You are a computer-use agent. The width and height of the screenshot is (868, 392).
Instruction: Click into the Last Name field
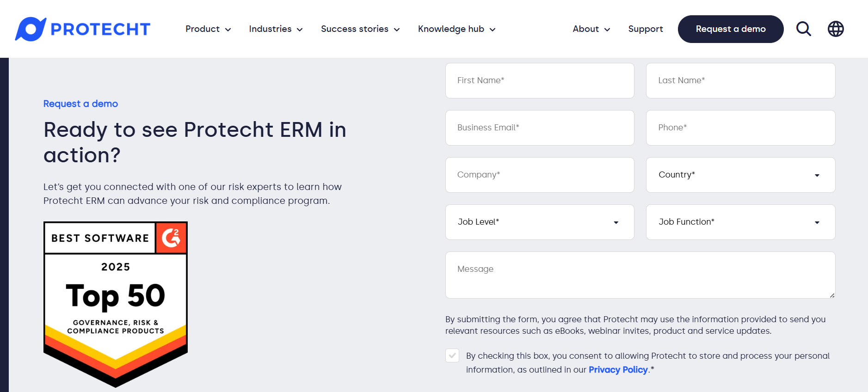click(741, 80)
